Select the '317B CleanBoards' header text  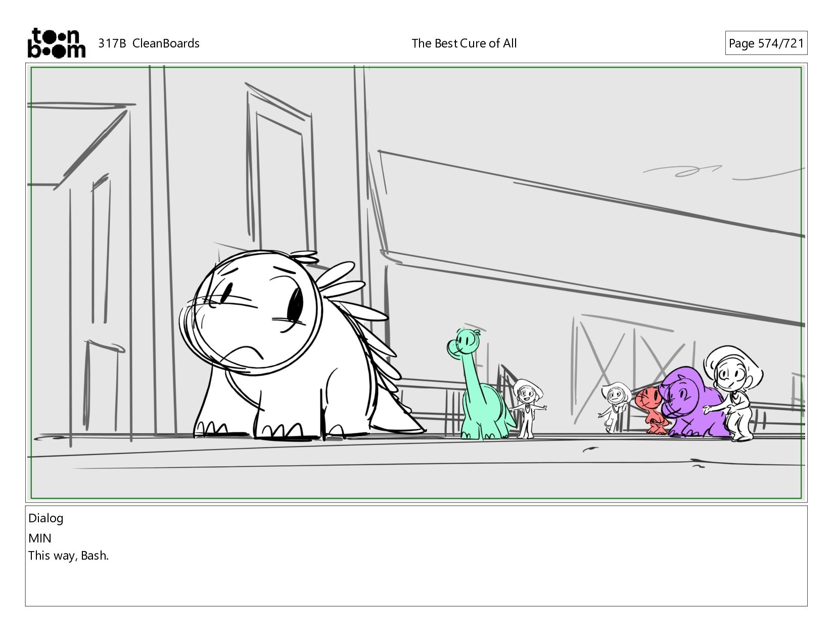point(149,43)
